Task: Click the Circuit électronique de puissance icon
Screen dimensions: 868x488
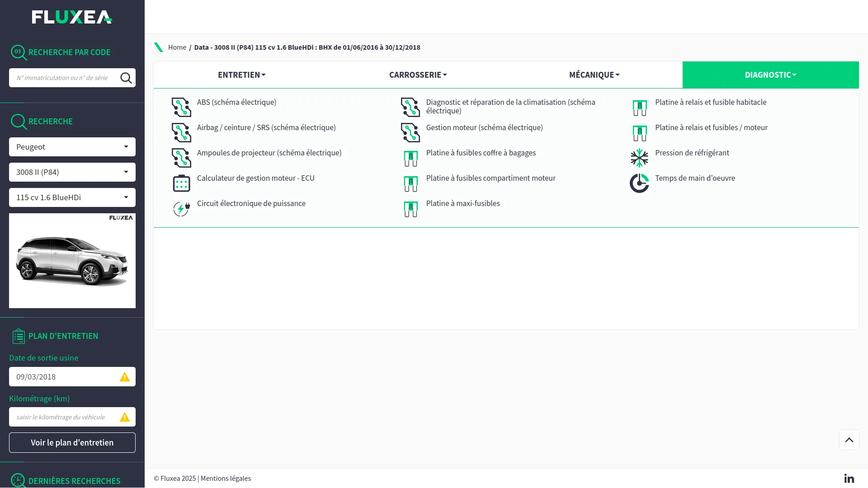Action: click(x=181, y=208)
